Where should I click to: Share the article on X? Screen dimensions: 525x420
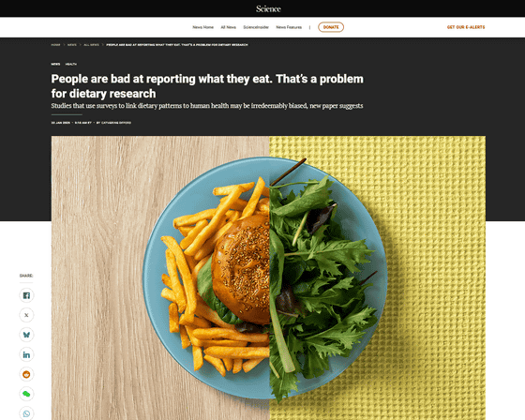[26, 315]
